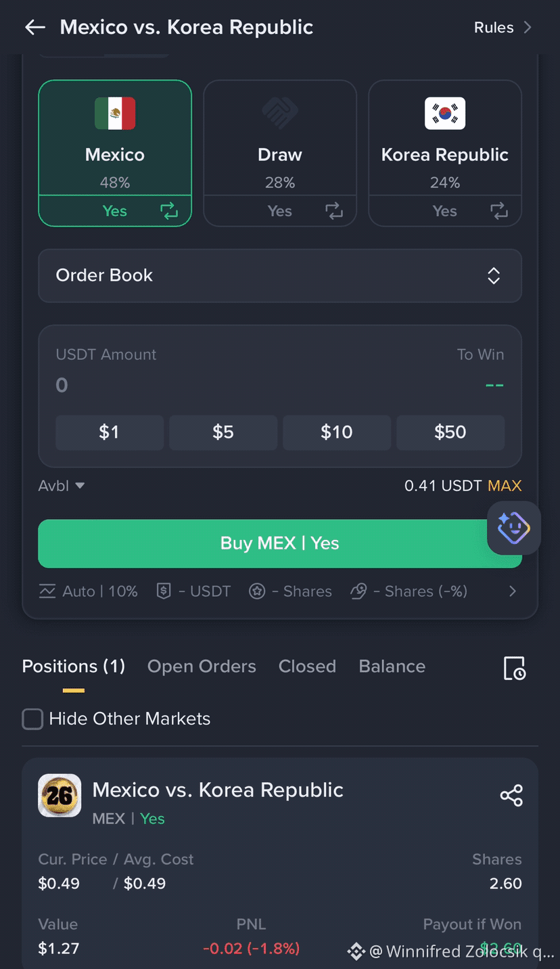Tap the USDT Amount input field
The image size is (560, 969).
click(x=280, y=386)
